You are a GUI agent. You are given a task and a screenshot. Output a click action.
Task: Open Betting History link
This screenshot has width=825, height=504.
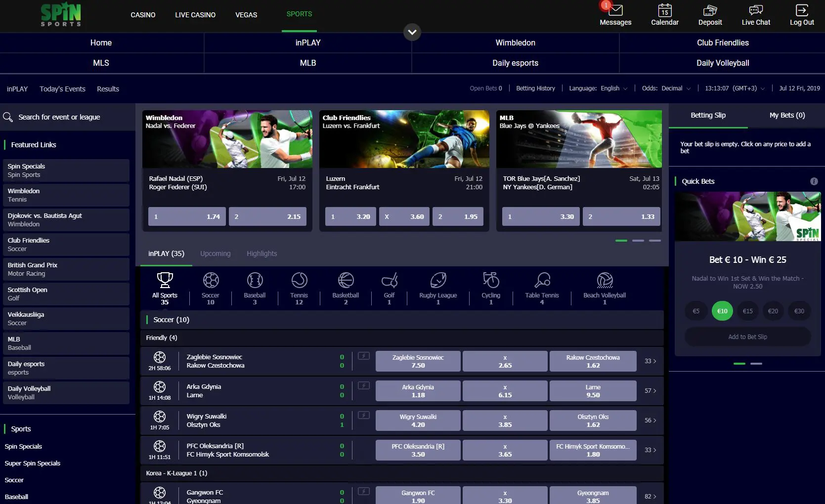[x=535, y=88]
